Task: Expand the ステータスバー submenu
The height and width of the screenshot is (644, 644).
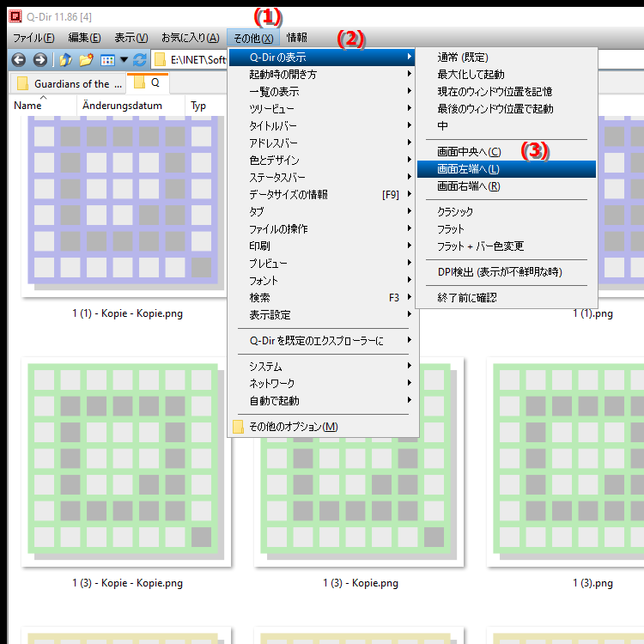Action: pyautogui.click(x=322, y=178)
